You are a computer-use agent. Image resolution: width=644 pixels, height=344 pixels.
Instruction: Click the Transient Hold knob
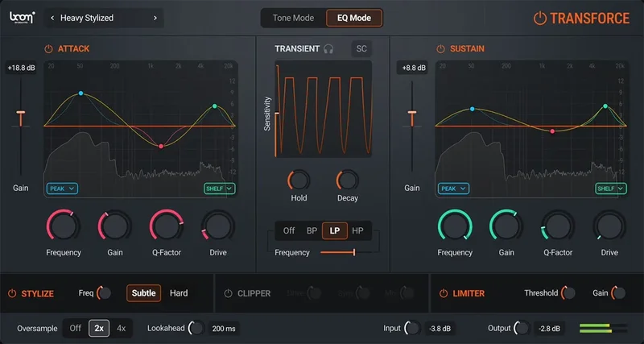[x=299, y=180]
